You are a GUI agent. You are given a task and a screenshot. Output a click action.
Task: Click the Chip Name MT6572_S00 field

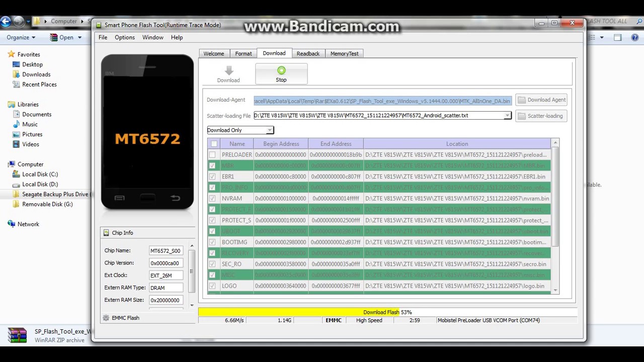(166, 250)
